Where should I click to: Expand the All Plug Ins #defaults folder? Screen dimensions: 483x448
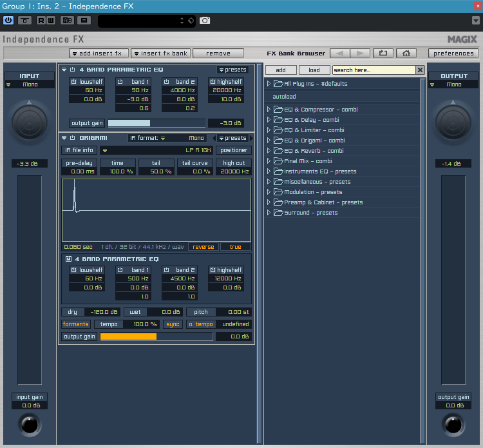coord(269,84)
